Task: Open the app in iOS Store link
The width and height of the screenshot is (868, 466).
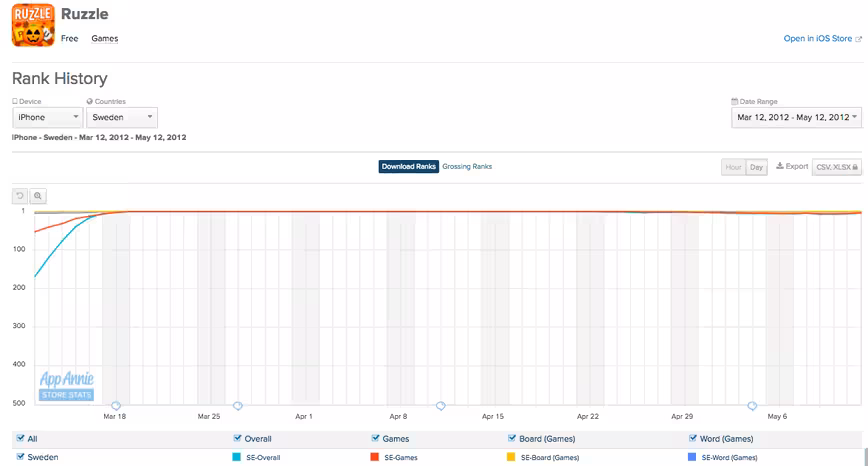Action: [x=818, y=38]
